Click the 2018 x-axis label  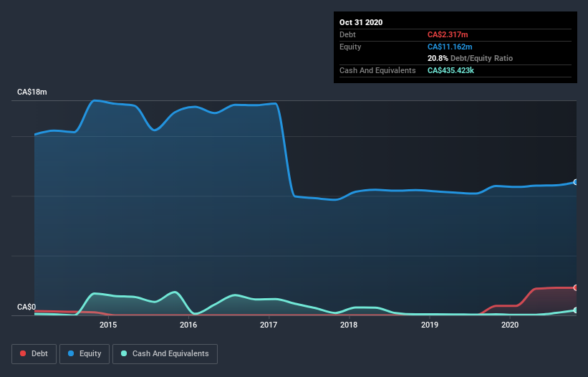pos(349,325)
